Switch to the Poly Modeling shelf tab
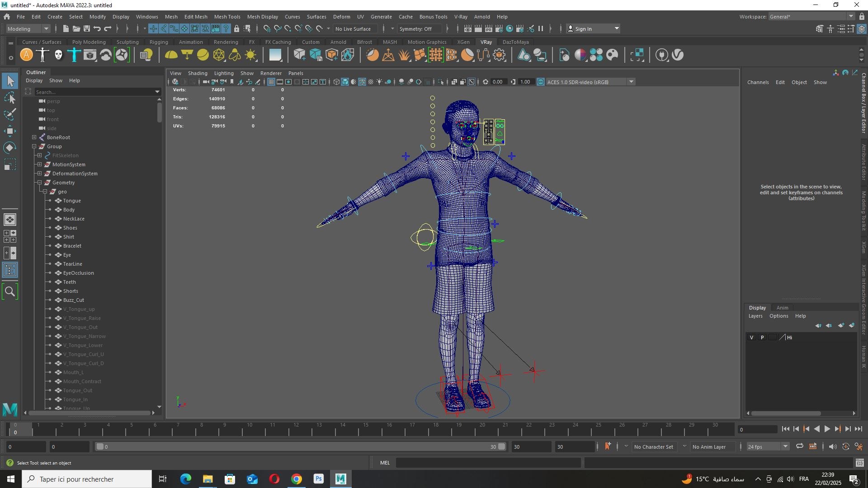 pos(89,42)
